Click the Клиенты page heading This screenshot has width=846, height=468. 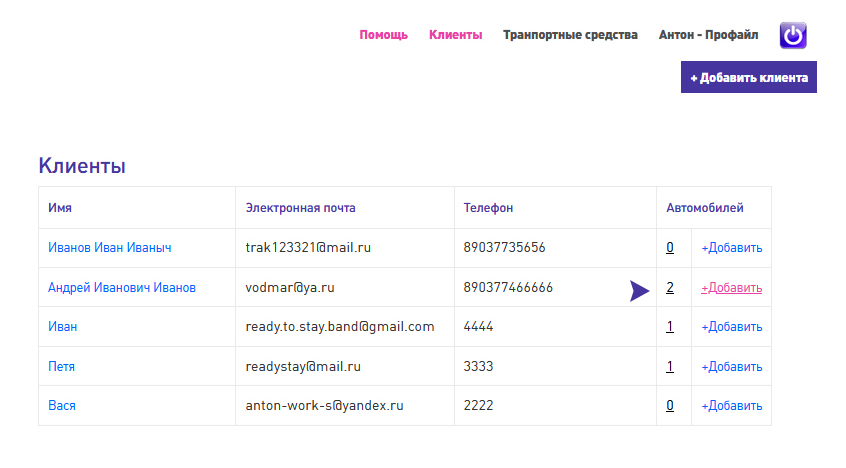pyautogui.click(x=82, y=166)
